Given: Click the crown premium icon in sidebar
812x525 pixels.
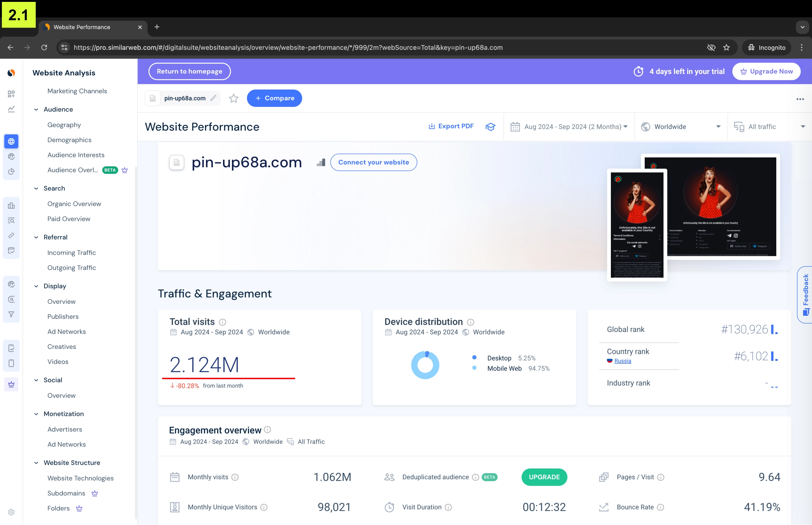Looking at the screenshot, I should click(11, 384).
